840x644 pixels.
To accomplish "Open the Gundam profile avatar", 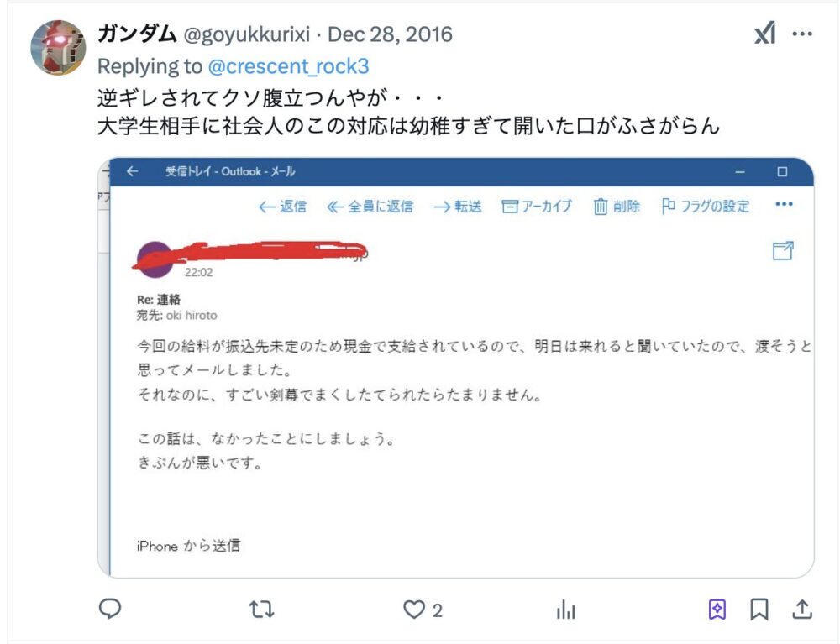I will pyautogui.click(x=58, y=48).
